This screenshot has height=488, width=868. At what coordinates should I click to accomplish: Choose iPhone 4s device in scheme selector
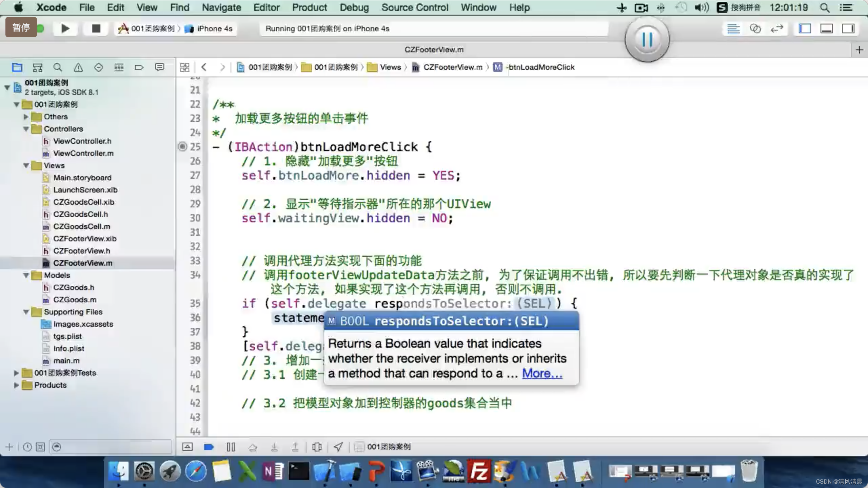point(209,28)
